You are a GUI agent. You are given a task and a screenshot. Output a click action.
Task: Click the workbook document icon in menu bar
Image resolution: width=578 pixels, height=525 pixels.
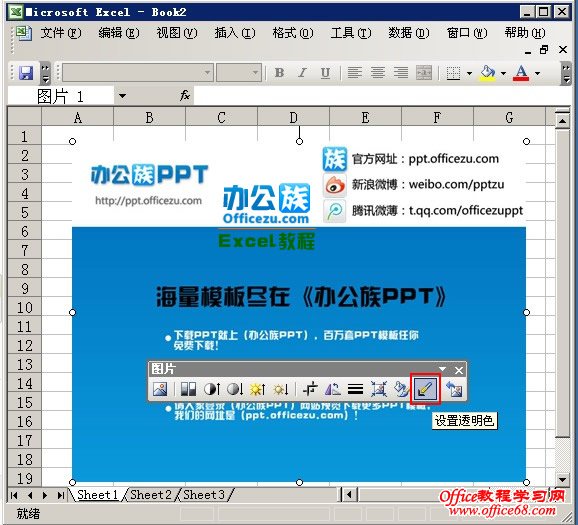click(23, 33)
